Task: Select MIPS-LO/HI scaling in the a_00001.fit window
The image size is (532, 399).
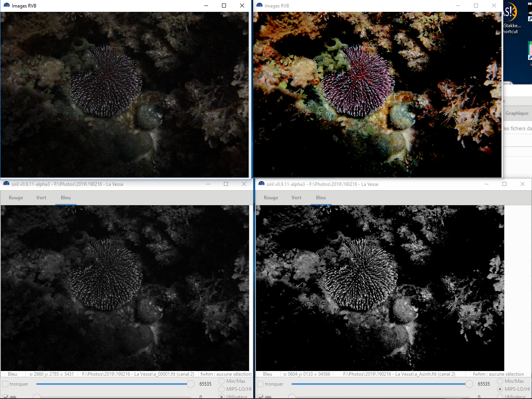Action: 222,389
